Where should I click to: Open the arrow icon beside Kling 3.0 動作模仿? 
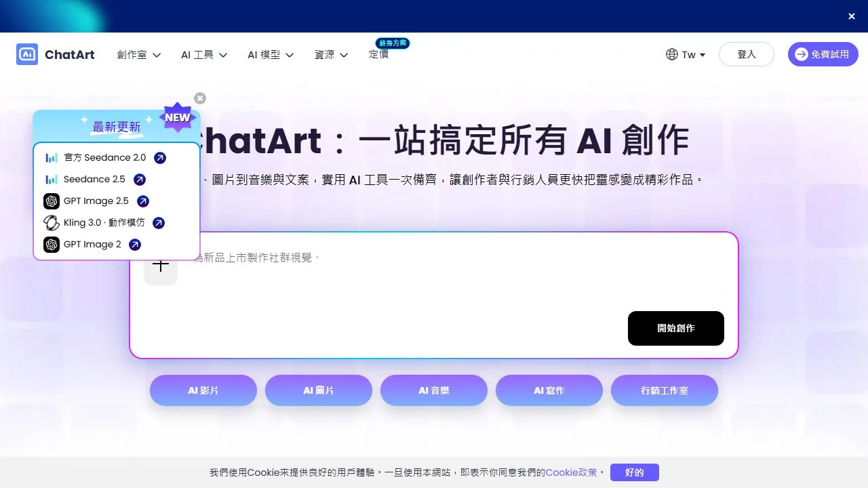(x=158, y=223)
